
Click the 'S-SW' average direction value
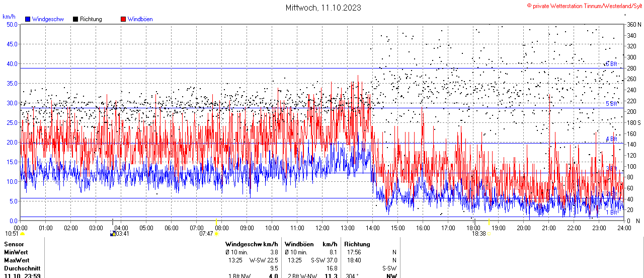[x=390, y=268]
